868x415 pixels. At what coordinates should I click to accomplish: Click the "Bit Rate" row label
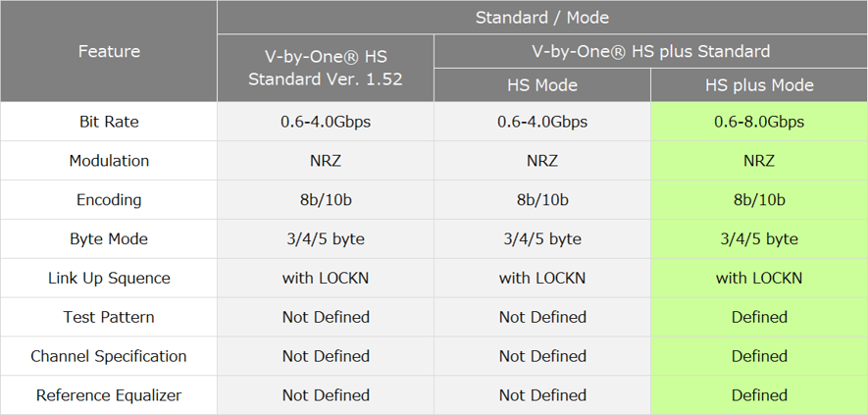point(109,122)
